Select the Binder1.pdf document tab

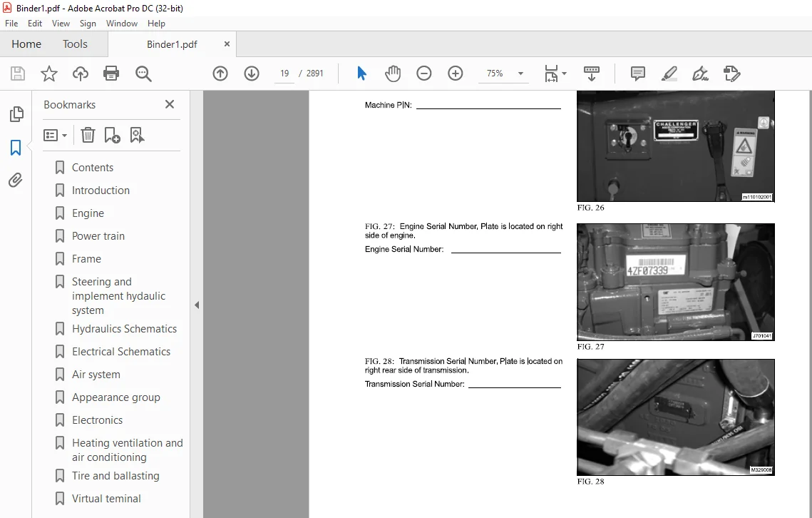pos(172,44)
